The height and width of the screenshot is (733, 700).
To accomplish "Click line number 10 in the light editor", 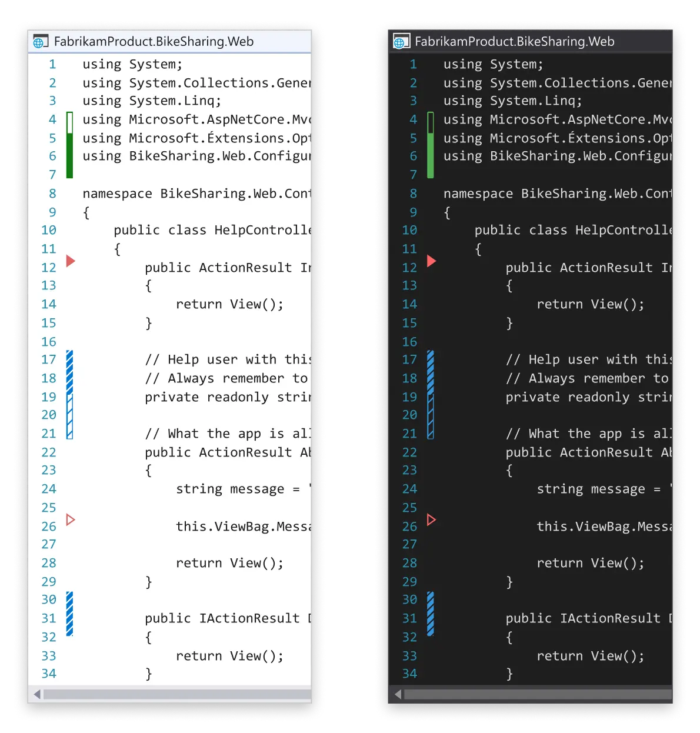I will pyautogui.click(x=49, y=230).
